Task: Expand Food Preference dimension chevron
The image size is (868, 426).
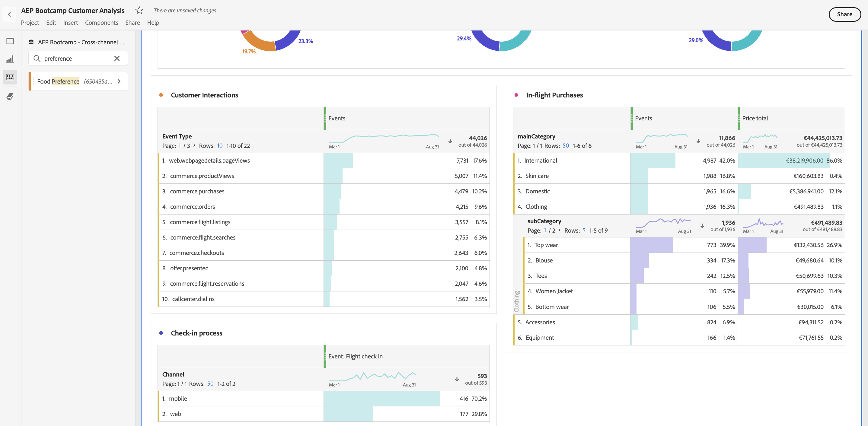Action: pyautogui.click(x=119, y=81)
